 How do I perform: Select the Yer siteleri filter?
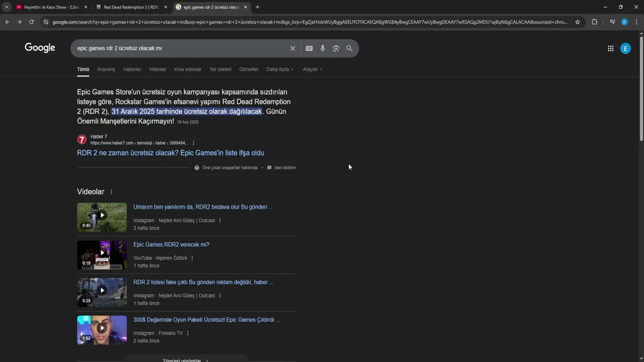pyautogui.click(x=220, y=69)
